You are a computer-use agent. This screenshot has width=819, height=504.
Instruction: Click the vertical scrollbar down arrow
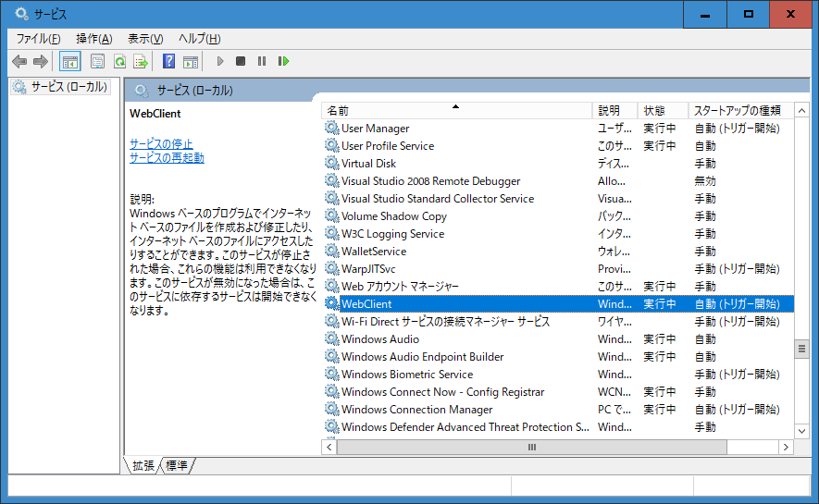click(x=801, y=430)
